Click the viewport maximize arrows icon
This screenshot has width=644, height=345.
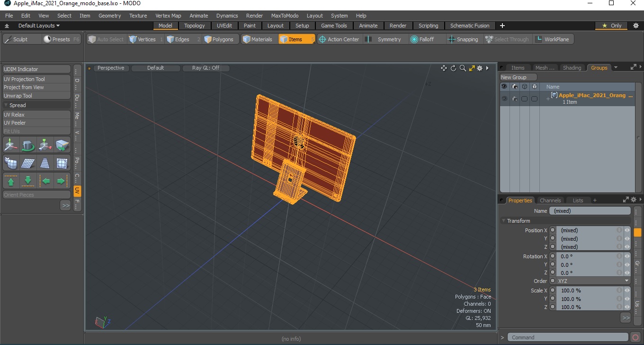coord(472,68)
